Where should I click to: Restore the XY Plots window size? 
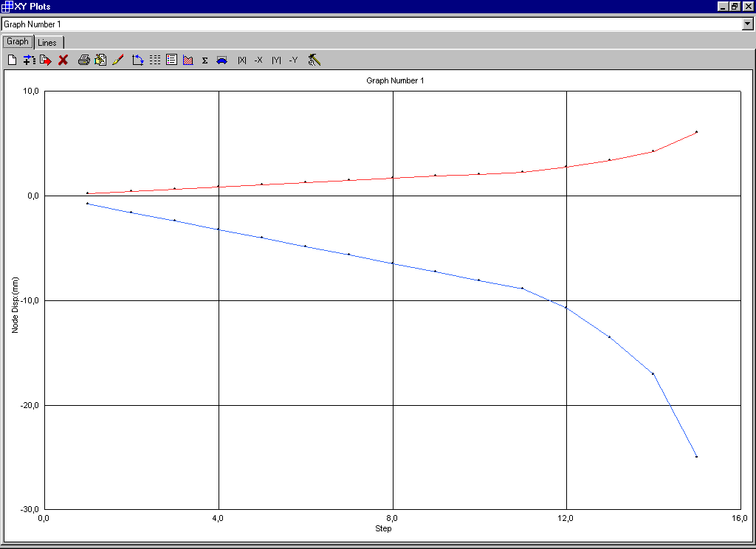pyautogui.click(x=735, y=6)
